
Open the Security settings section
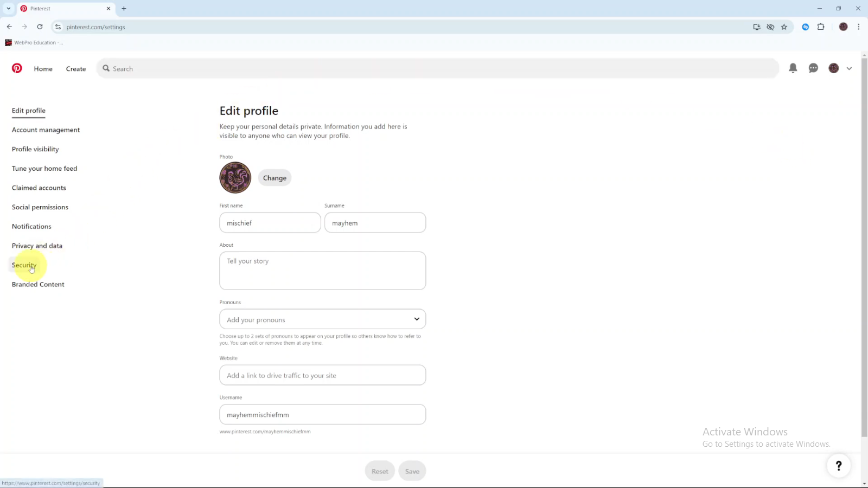[24, 265]
